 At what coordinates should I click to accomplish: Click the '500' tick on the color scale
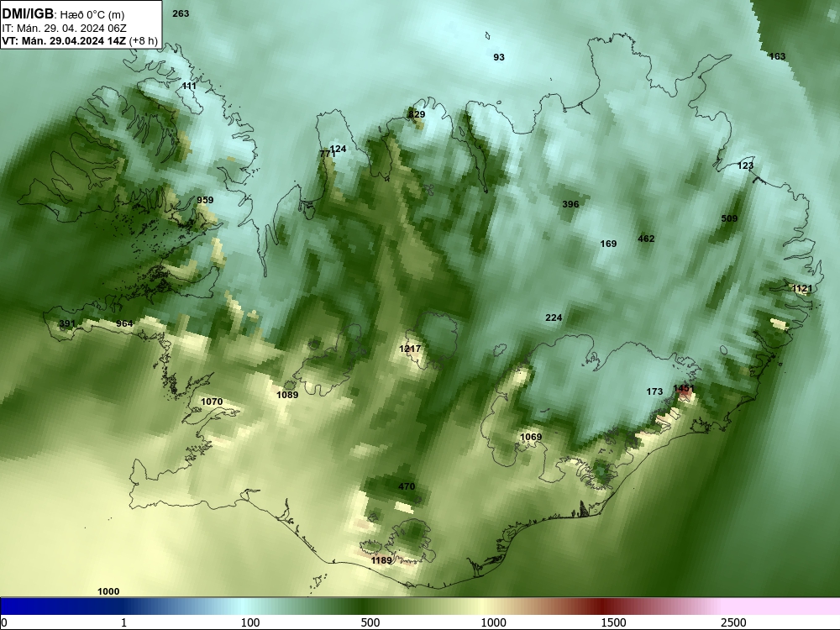point(370,622)
